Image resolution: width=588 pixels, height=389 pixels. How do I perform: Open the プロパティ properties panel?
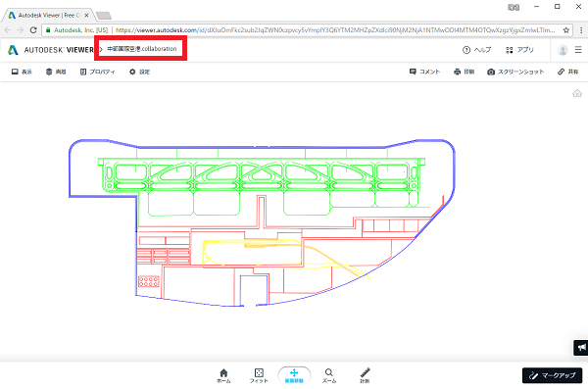click(x=97, y=72)
